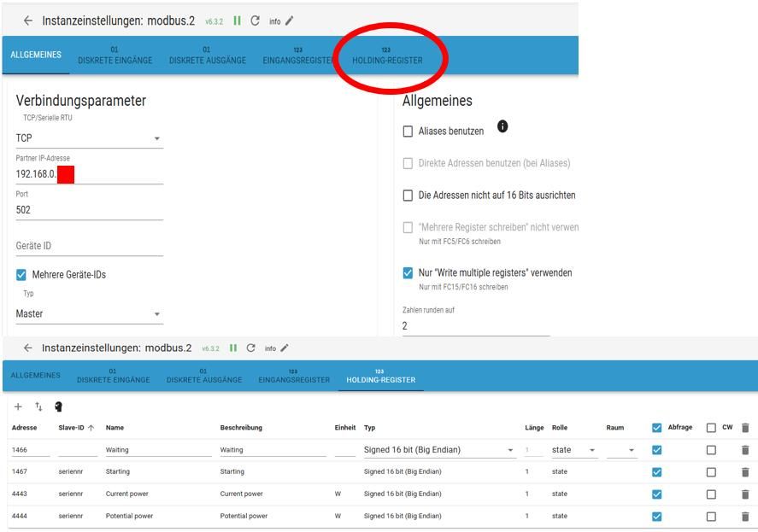Click the restart icon in bottom panel
Viewport: 758px width, 532px height.
click(250, 348)
